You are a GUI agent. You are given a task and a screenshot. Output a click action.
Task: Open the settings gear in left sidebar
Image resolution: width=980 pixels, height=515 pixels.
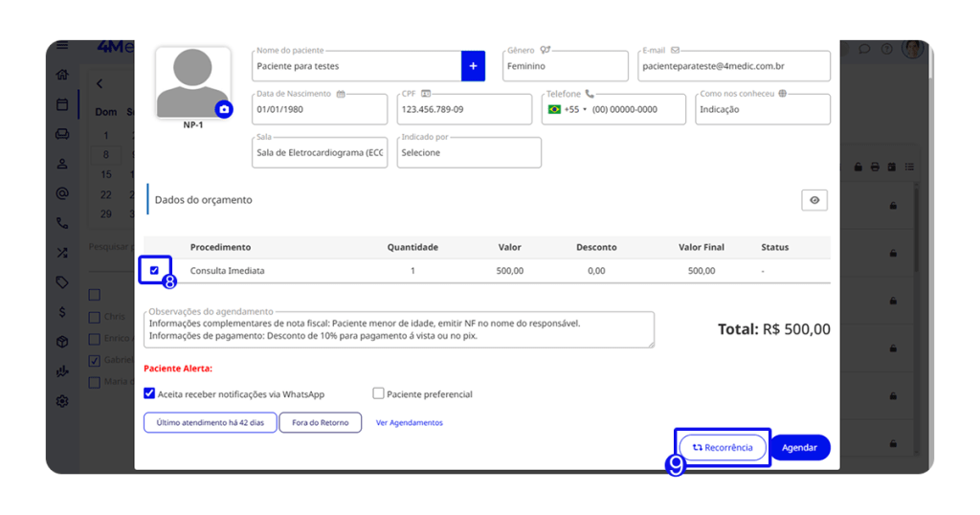coord(62,401)
